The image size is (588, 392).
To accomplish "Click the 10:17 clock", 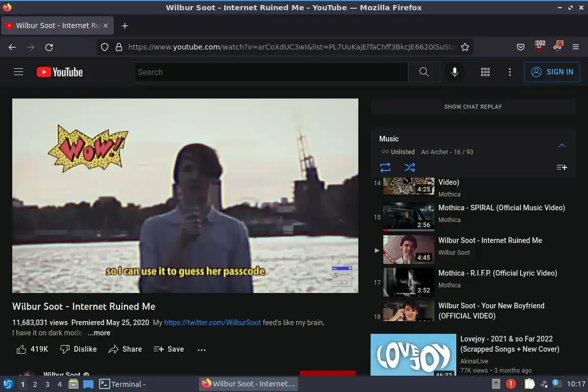I will [576, 384].
